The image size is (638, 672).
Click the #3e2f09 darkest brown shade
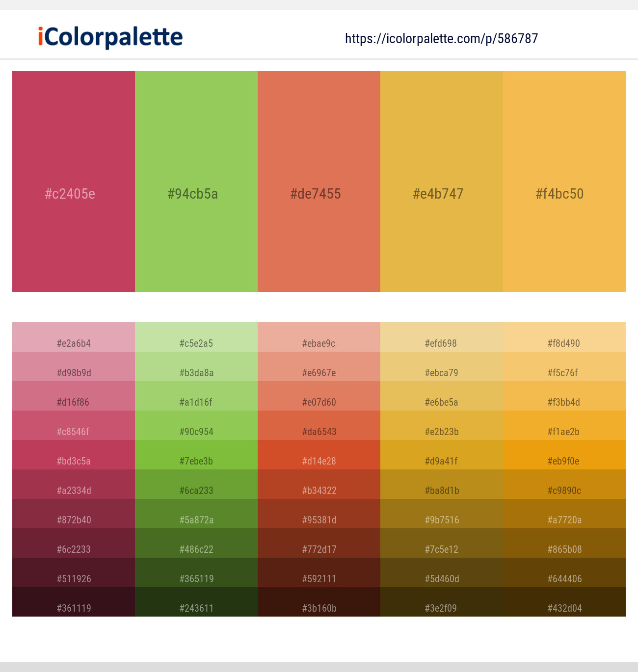(441, 608)
